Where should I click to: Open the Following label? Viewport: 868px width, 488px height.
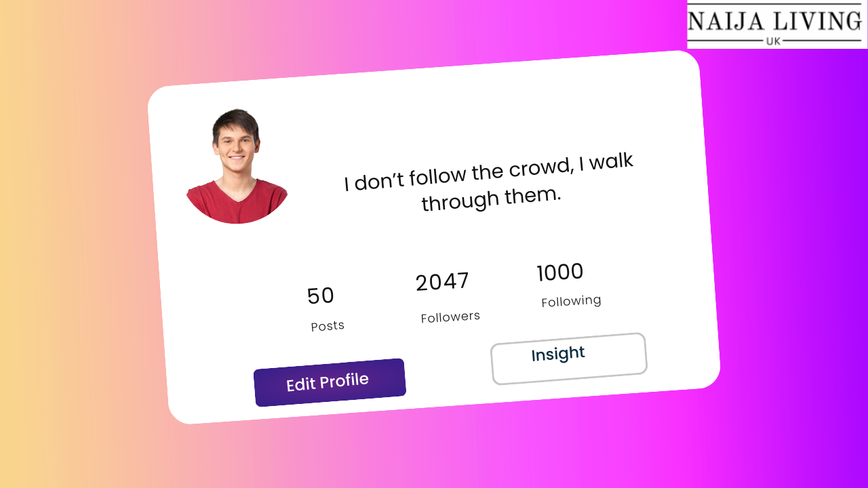571,301
